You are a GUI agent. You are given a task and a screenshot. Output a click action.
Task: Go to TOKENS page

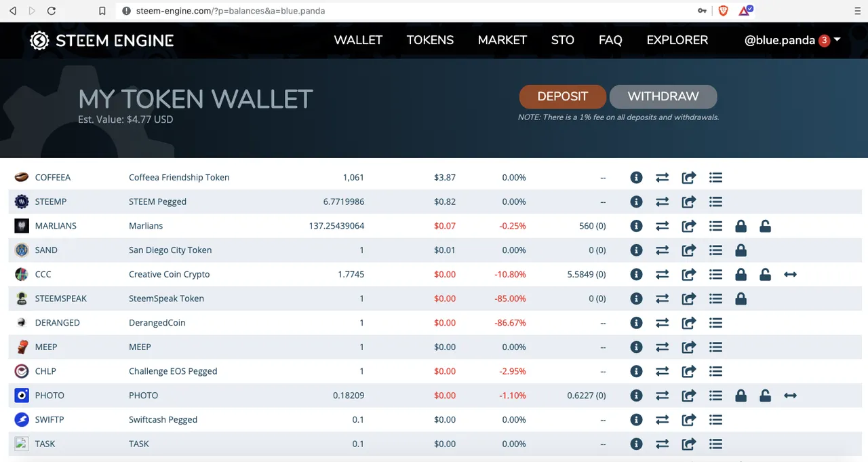430,40
